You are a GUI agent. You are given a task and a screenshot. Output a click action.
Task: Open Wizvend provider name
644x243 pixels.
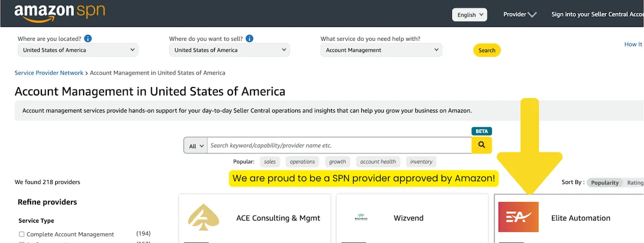[408, 218]
